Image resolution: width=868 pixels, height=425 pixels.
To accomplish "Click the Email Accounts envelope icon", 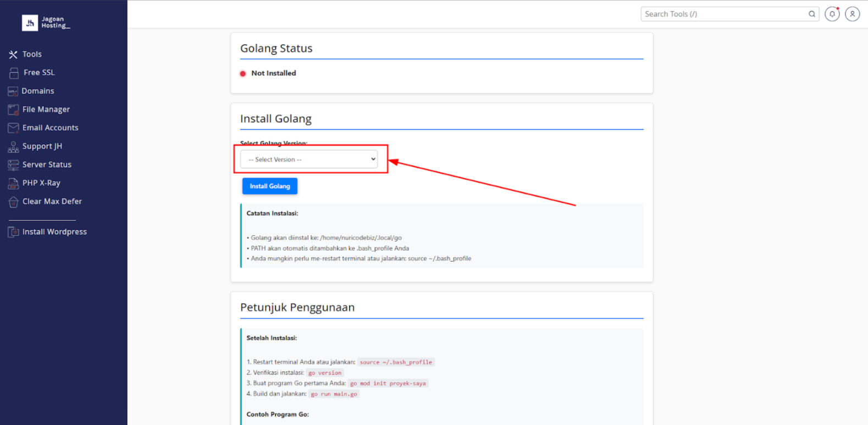I will click(13, 128).
